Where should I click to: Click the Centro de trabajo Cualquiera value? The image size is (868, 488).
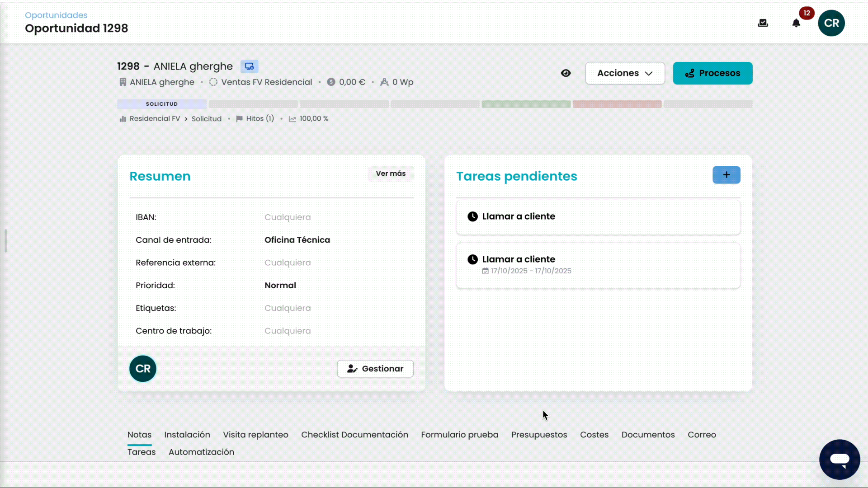tap(288, 331)
